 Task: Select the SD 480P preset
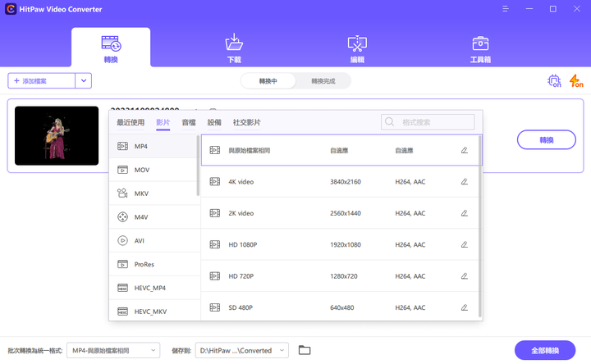click(x=340, y=307)
